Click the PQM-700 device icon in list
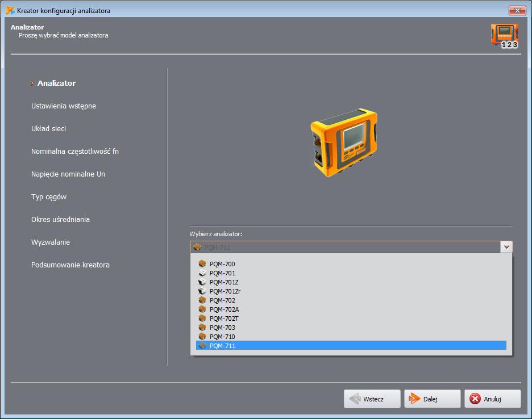 (x=202, y=264)
